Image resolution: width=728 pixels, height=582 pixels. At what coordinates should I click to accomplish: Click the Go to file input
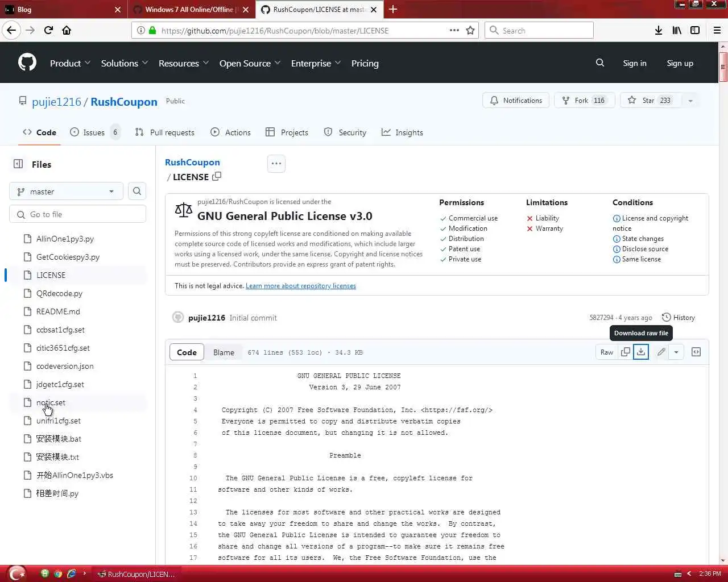(77, 214)
